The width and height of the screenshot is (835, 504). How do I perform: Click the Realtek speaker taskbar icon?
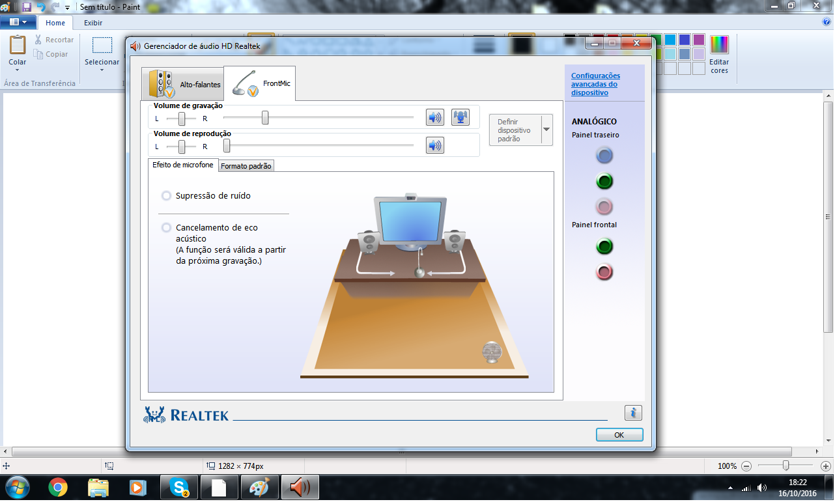(300, 487)
